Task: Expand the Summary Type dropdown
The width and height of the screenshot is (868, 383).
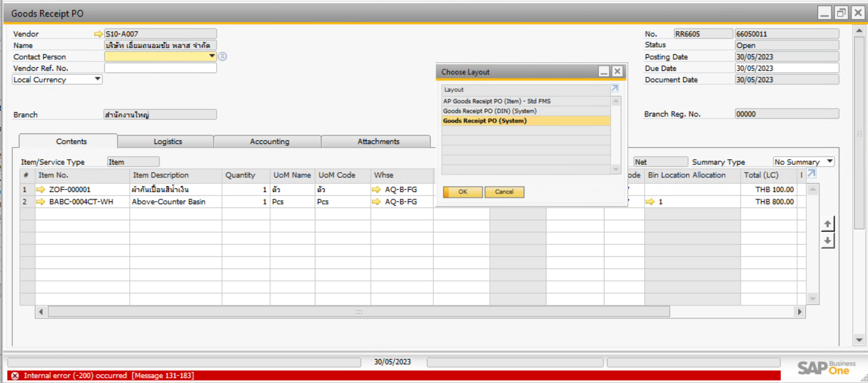Action: [829, 162]
